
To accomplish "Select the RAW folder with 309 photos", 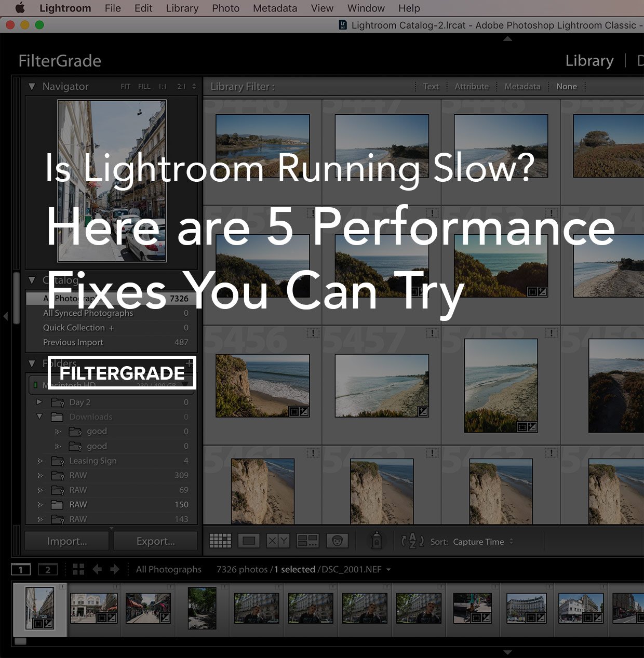I will click(x=112, y=475).
